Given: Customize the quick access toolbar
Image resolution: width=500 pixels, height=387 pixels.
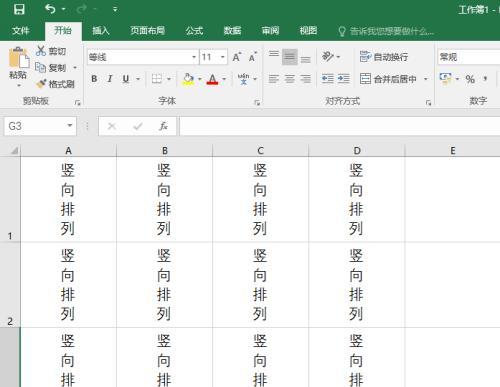Looking at the screenshot, I should point(115,9).
